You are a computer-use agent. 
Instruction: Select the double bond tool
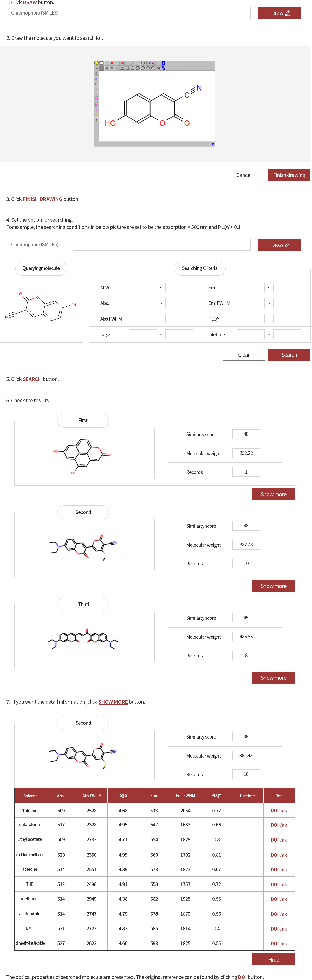[107, 68]
